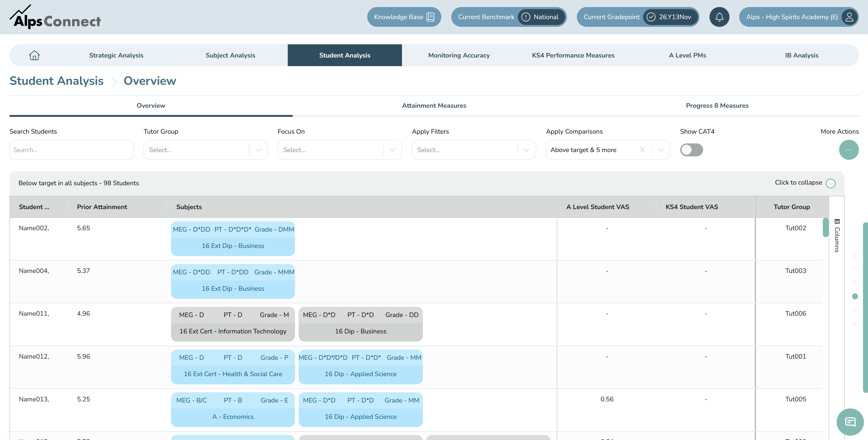
Task: Click the 0.56 A Level VAS value
Action: 607,399
